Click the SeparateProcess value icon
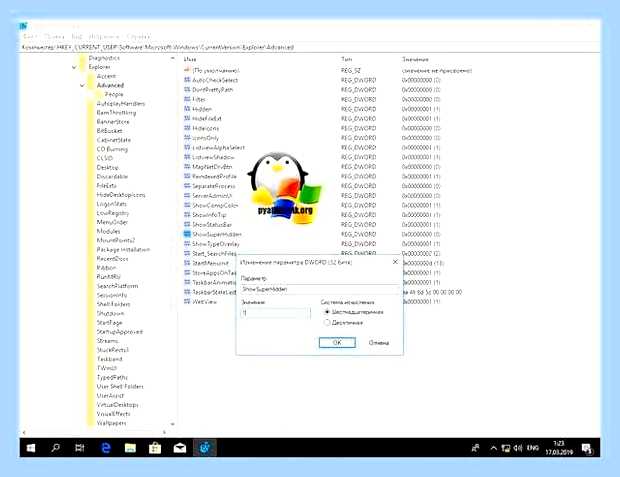Image resolution: width=620 pixels, height=477 pixels. (x=187, y=186)
